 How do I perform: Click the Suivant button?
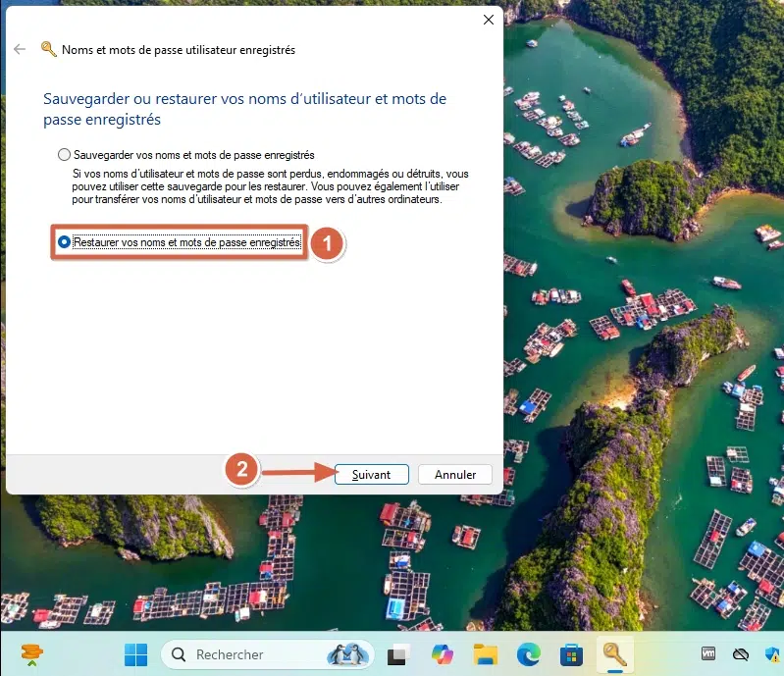tap(372, 475)
